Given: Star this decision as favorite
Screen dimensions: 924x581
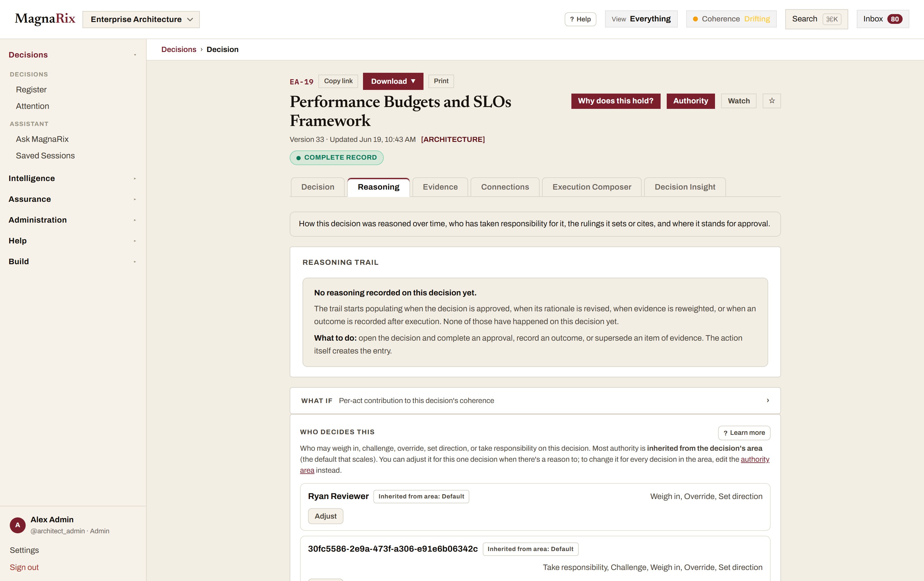Looking at the screenshot, I should click(x=771, y=101).
